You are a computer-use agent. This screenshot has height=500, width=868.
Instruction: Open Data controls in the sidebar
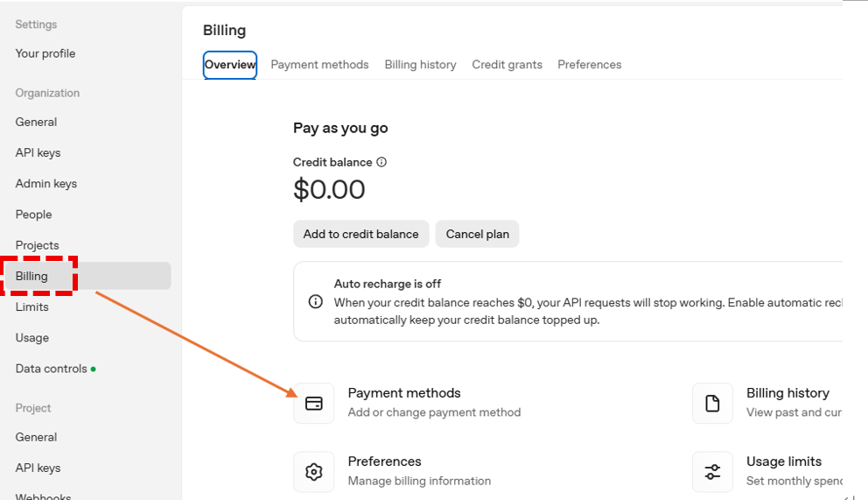pyautogui.click(x=52, y=369)
